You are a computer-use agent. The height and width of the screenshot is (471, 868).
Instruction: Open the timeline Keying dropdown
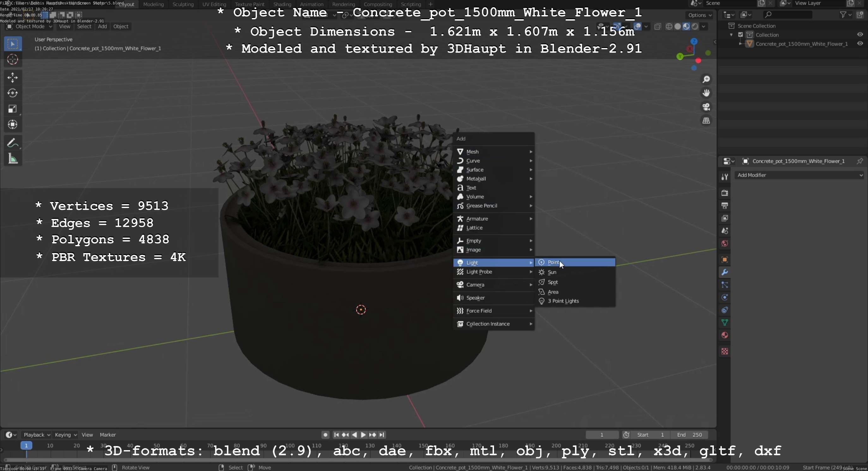point(65,435)
